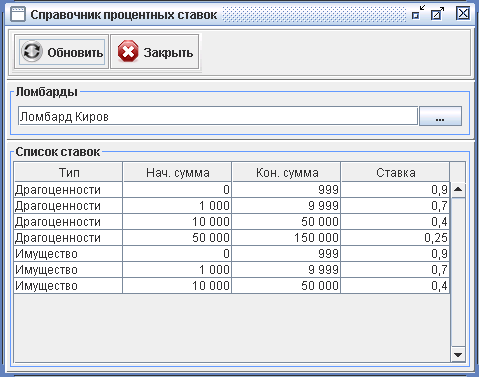The image size is (479, 377).
Task: Click the window system menu icon
Action: click(x=18, y=15)
